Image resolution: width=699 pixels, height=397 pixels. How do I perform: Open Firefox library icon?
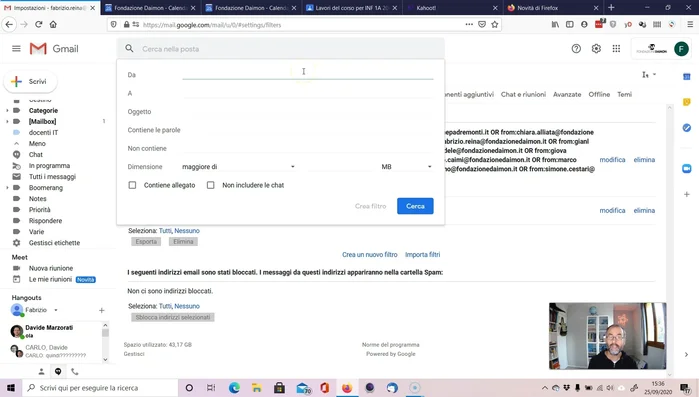555,25
